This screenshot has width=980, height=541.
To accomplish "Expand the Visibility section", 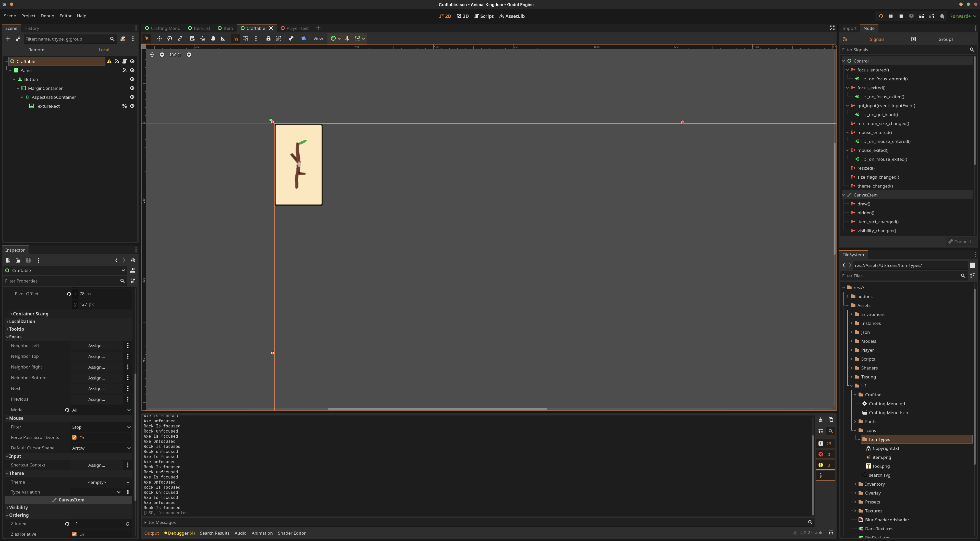I will (18, 508).
